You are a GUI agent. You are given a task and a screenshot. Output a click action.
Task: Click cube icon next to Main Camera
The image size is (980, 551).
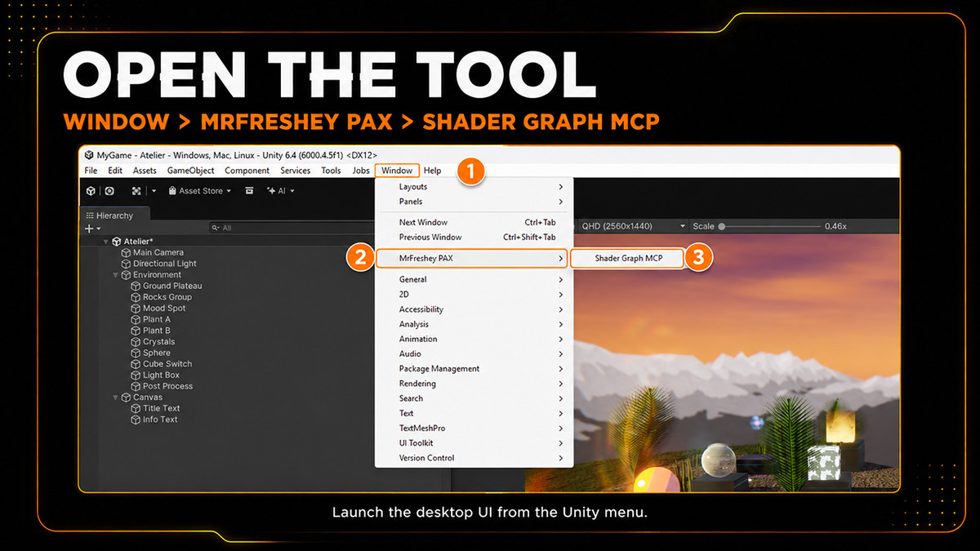[x=126, y=253]
